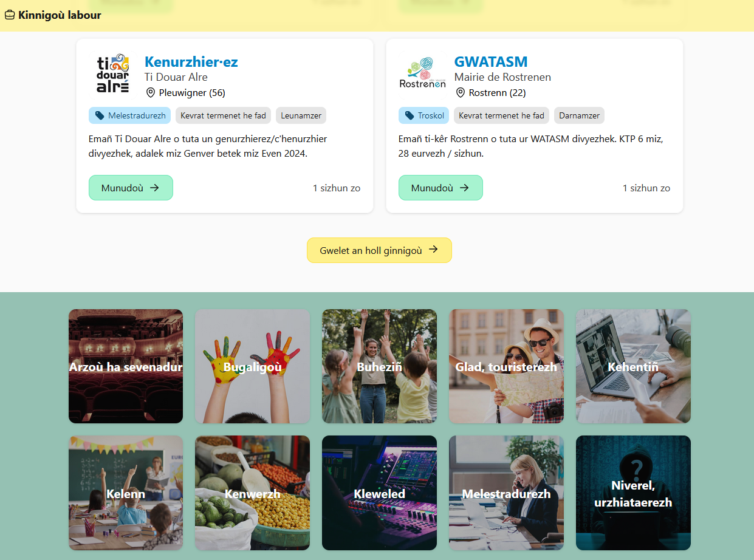
Task: Click the Rostrenn (22) location text
Action: [498, 93]
